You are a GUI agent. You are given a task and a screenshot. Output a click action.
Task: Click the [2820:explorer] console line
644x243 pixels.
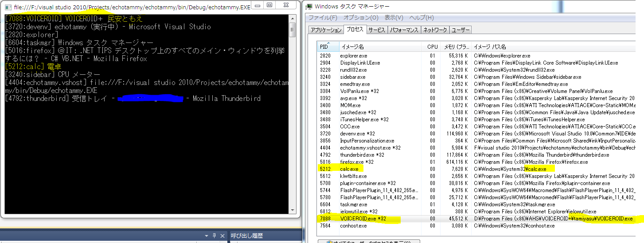(31, 35)
